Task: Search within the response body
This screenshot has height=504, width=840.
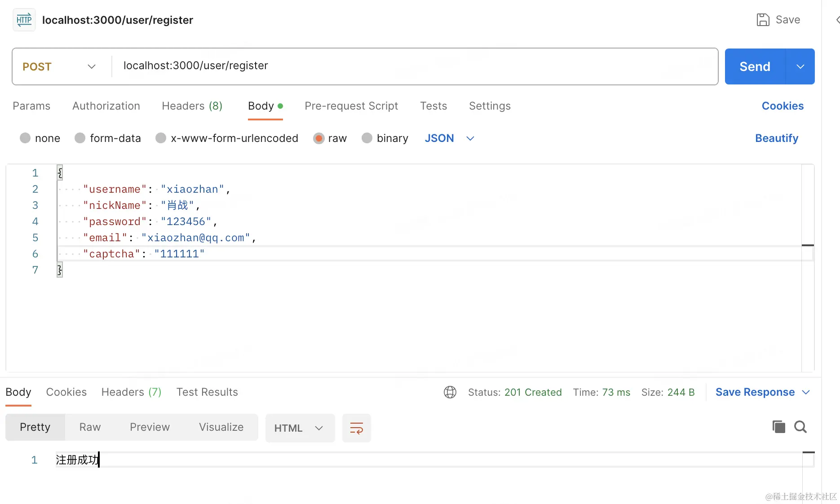Action: tap(800, 427)
